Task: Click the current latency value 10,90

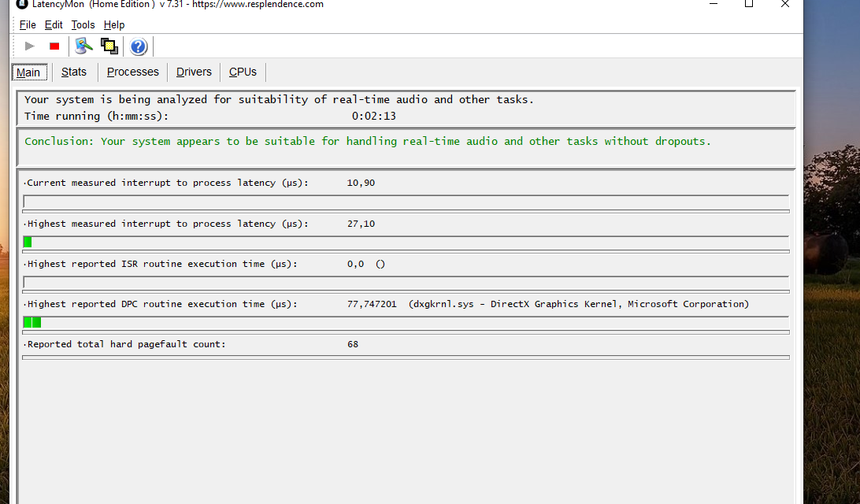Action: [361, 183]
